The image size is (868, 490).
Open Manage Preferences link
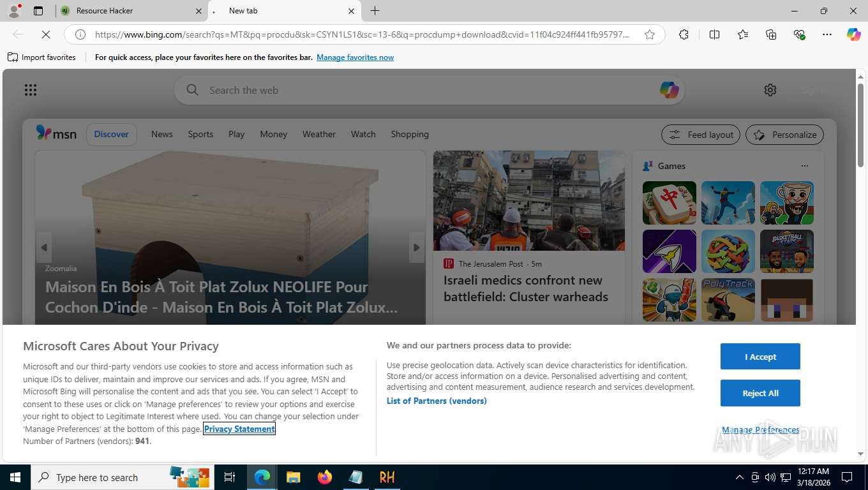[x=760, y=430]
